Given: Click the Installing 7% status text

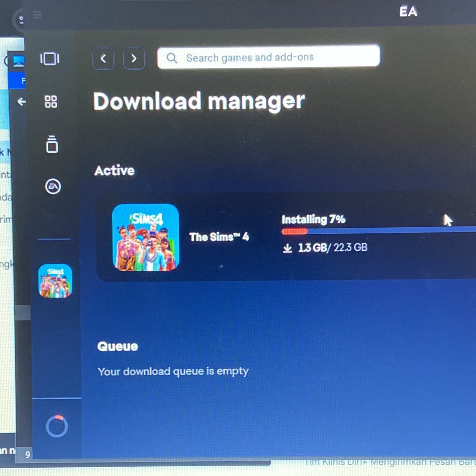Looking at the screenshot, I should point(313,219).
